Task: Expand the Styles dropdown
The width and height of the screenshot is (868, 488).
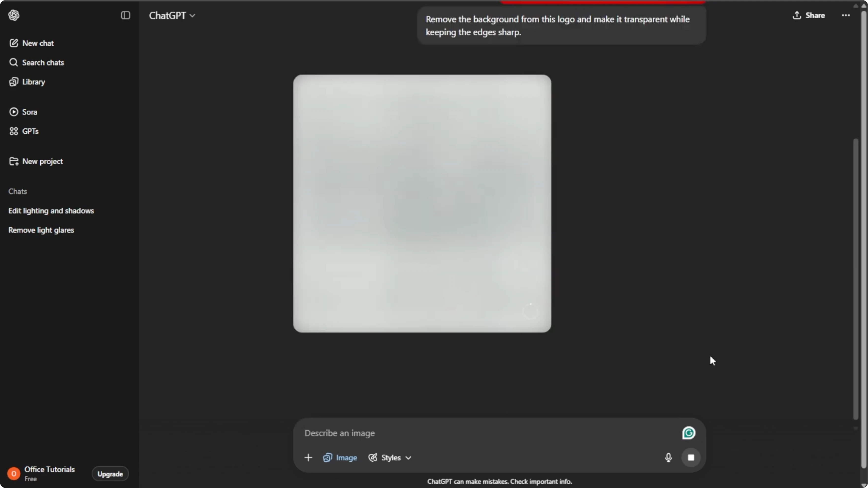Action: pyautogui.click(x=390, y=457)
